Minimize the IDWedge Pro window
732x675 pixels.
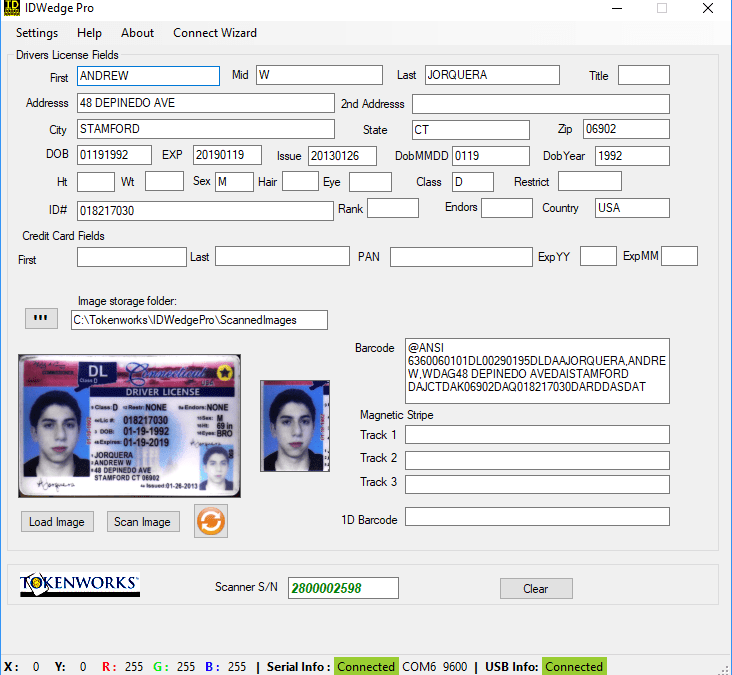[x=617, y=8]
